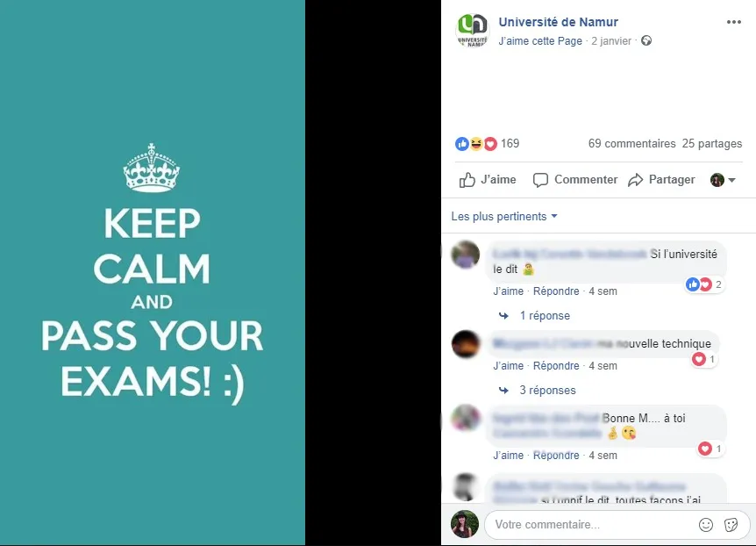
Task: Click the Keep Calm exam poster image
Action: [153, 273]
